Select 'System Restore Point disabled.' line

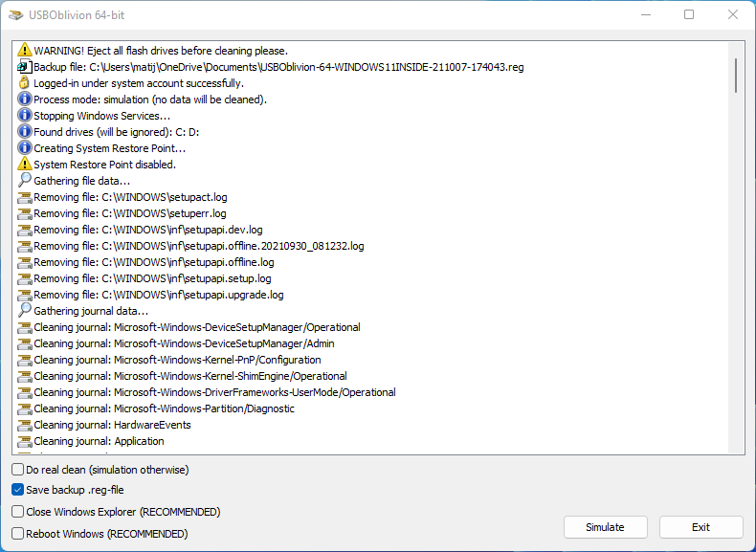[104, 165]
